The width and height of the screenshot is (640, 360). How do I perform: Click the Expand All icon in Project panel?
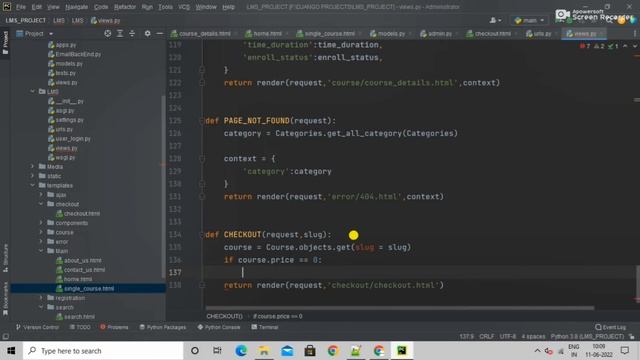coord(120,33)
